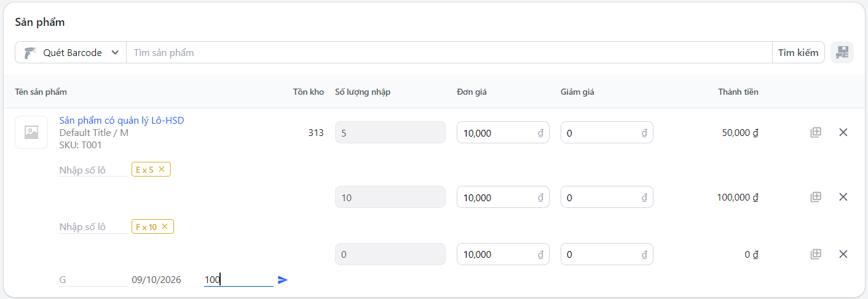Click the product catalog icon beside Tìm kiếm

(842, 52)
